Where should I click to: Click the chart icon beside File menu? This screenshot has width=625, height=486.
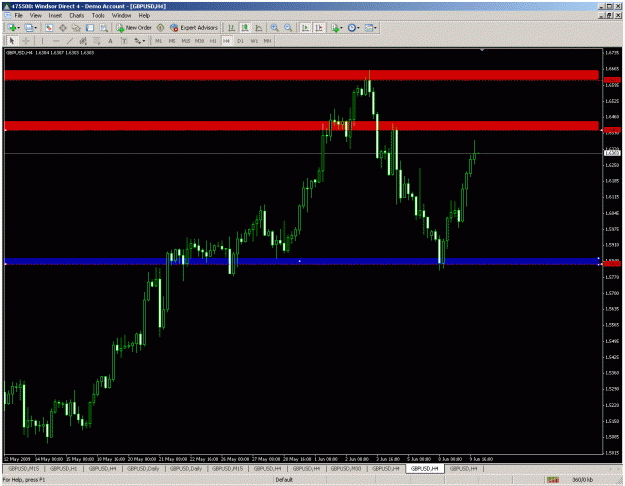(8, 15)
